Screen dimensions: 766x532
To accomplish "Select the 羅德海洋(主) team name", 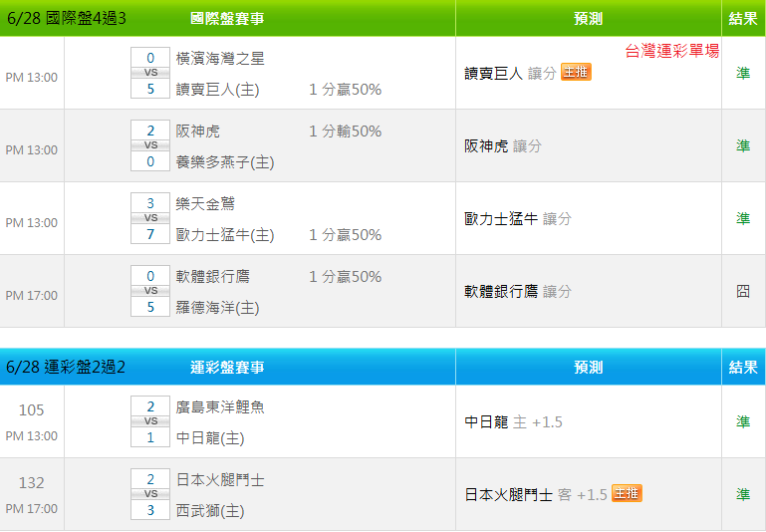I will coord(217,308).
